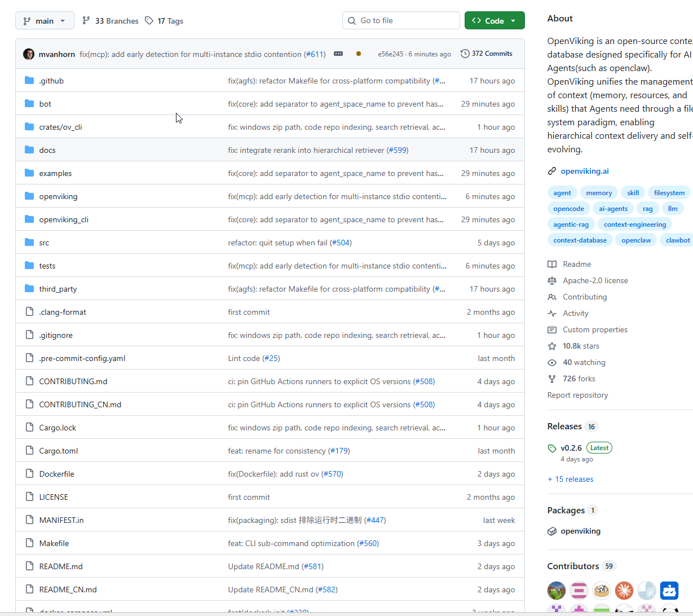Visit the openviking.ai website link
693x616 pixels.
[x=585, y=171]
